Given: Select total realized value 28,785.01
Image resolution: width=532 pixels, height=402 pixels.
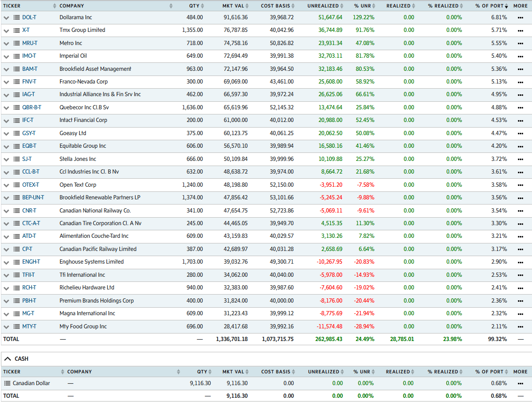Looking at the screenshot, I should point(402,339).
